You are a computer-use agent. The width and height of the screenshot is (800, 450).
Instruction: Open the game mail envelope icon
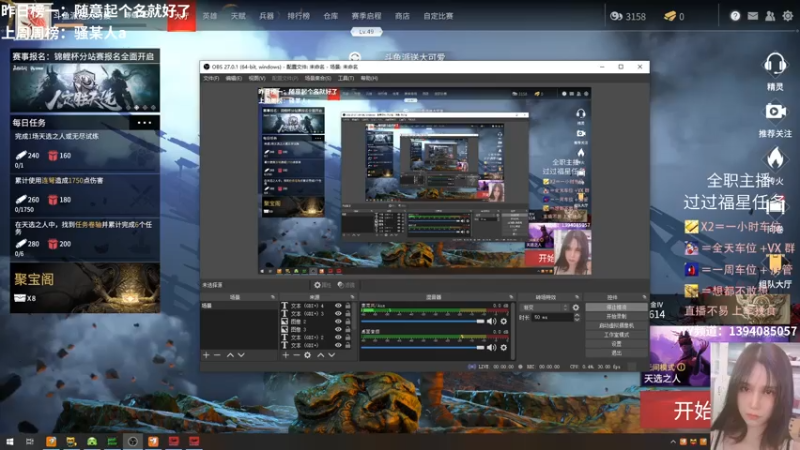753,16
